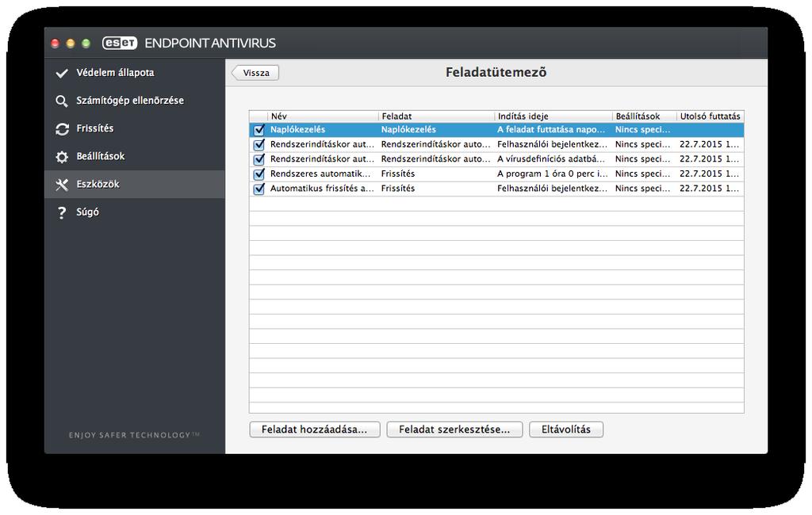Select Eszközök in sidebar
Screen dimensions: 812x515
point(135,185)
